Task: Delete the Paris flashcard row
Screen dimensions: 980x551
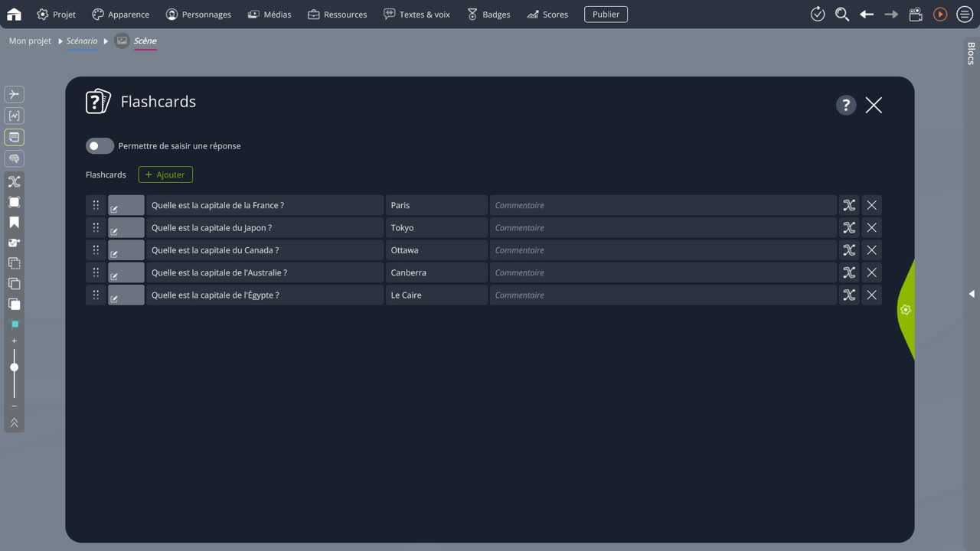Action: (871, 205)
